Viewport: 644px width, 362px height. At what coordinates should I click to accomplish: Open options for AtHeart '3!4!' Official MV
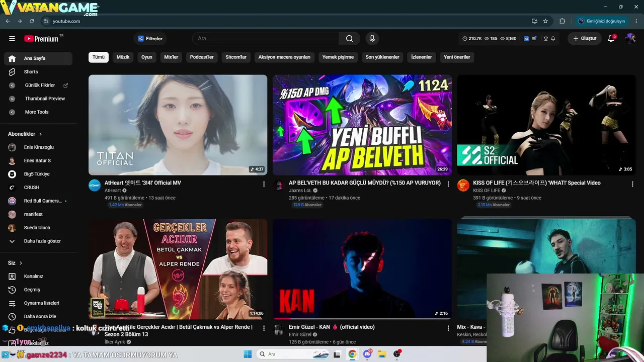coord(264,185)
